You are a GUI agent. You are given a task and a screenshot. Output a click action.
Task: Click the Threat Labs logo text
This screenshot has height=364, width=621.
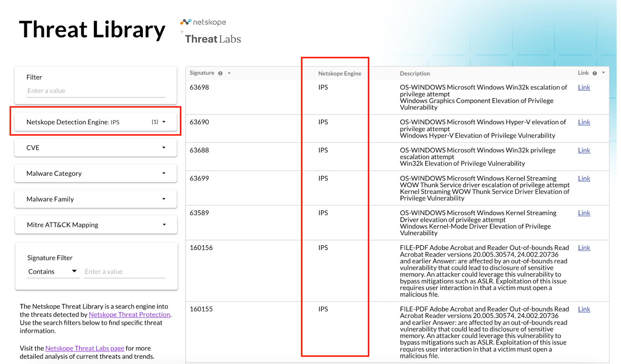tap(213, 39)
